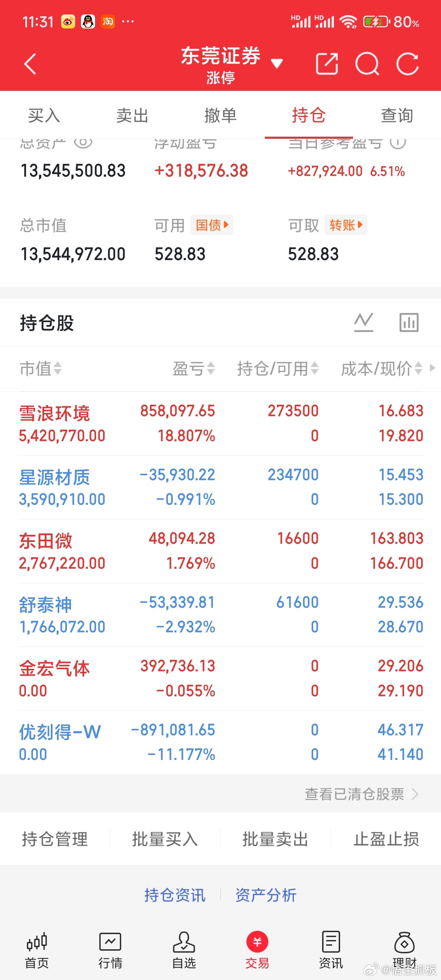
Task: Open the share icon next to the title
Action: [x=326, y=64]
